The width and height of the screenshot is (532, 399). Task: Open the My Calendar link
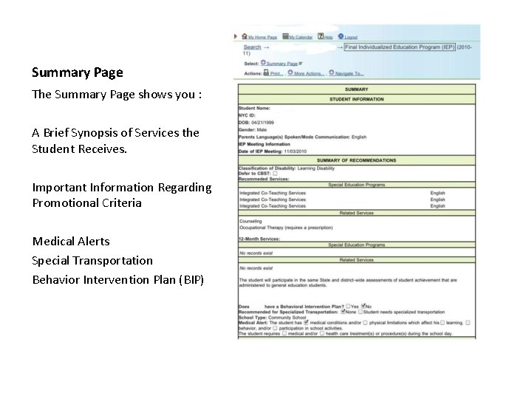[301, 38]
